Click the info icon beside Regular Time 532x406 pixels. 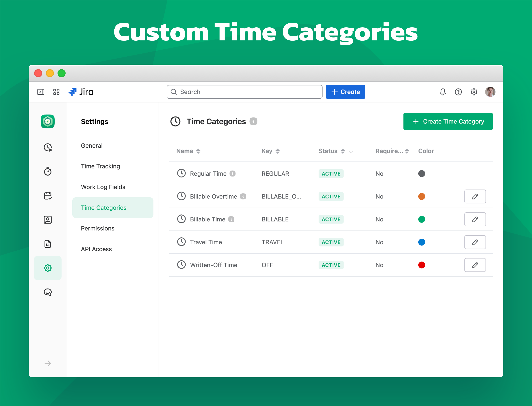[233, 174]
